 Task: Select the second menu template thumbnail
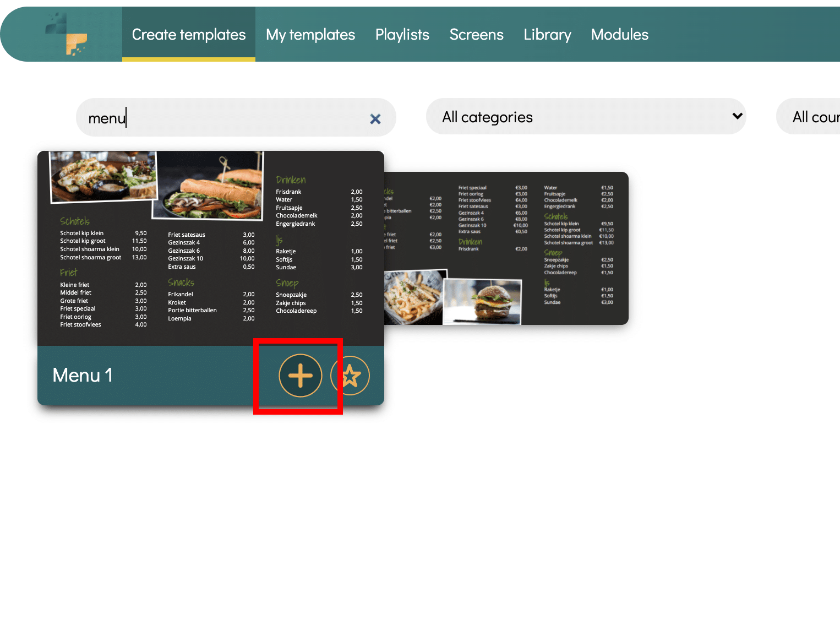[x=506, y=248]
